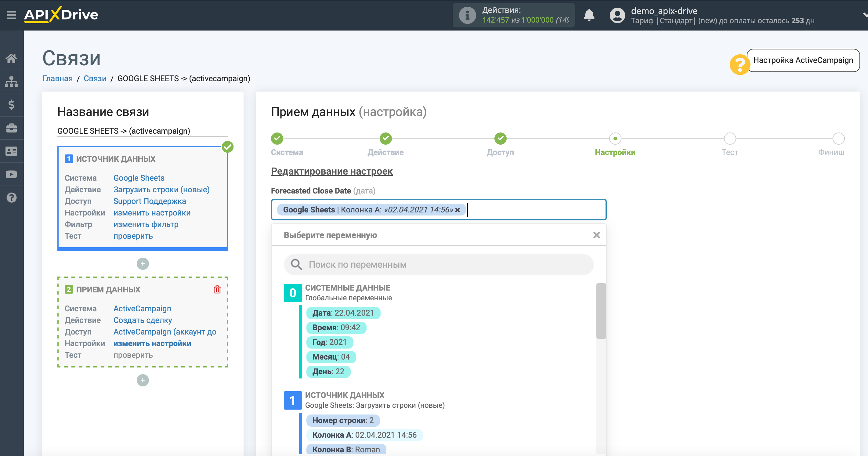Insert Колонка A: 02.04.2021 14:56 variable
This screenshot has width=868, height=456.
pyautogui.click(x=364, y=435)
